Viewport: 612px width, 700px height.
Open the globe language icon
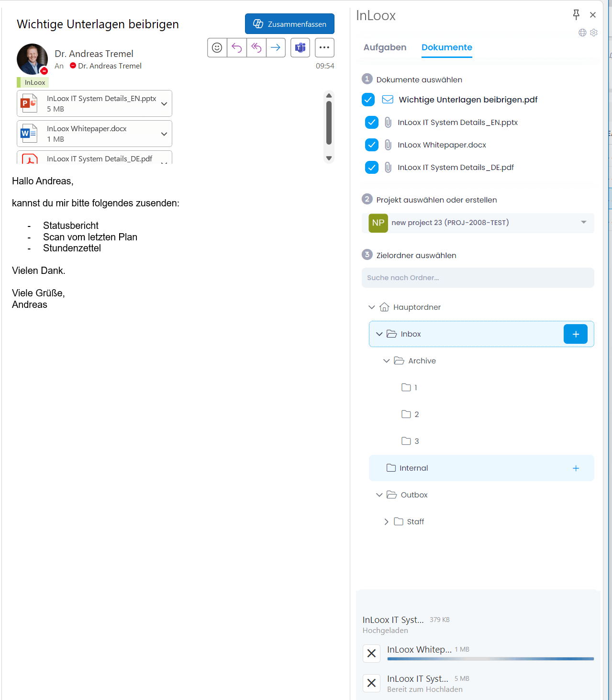pos(582,33)
